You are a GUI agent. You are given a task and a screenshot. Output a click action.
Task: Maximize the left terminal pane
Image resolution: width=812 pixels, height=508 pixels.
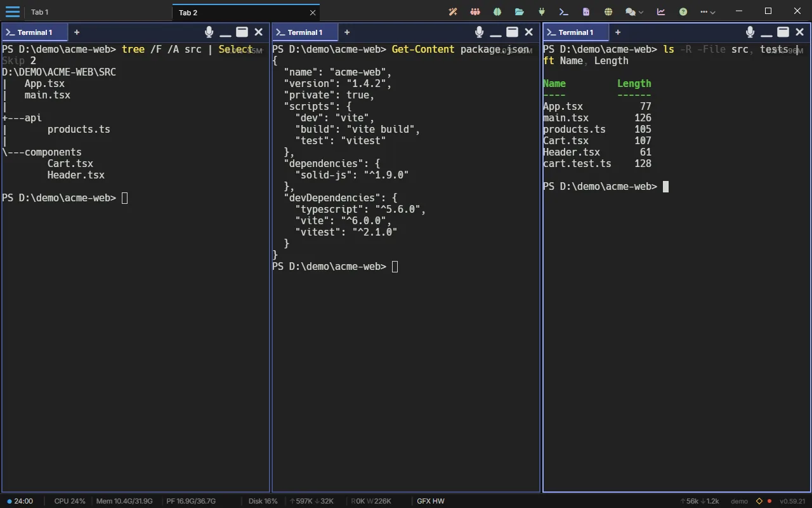(x=242, y=32)
